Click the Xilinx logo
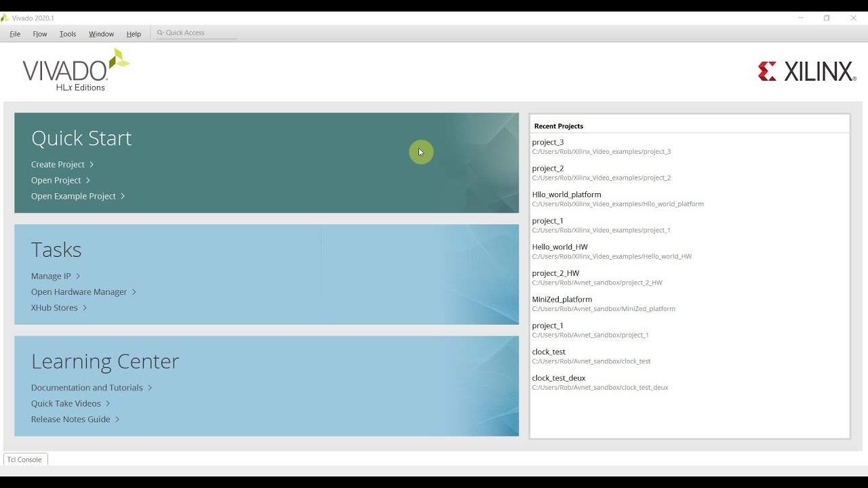Viewport: 868px width, 488px height. (x=807, y=71)
